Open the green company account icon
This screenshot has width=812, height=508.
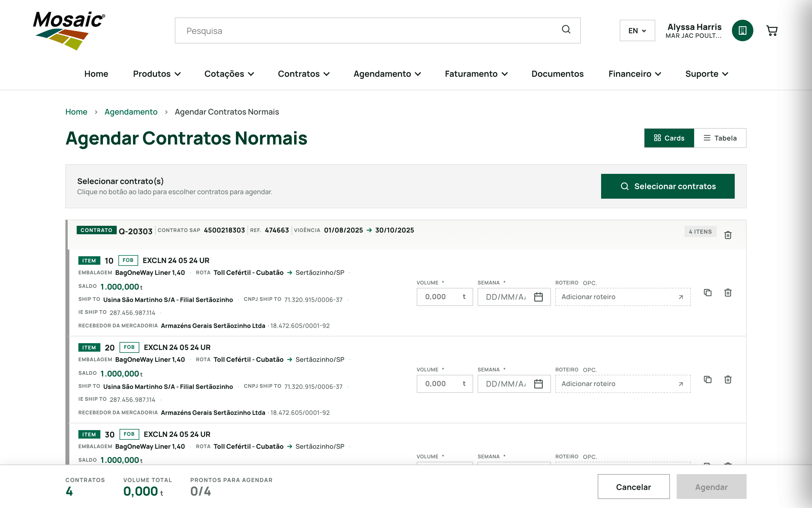[742, 30]
